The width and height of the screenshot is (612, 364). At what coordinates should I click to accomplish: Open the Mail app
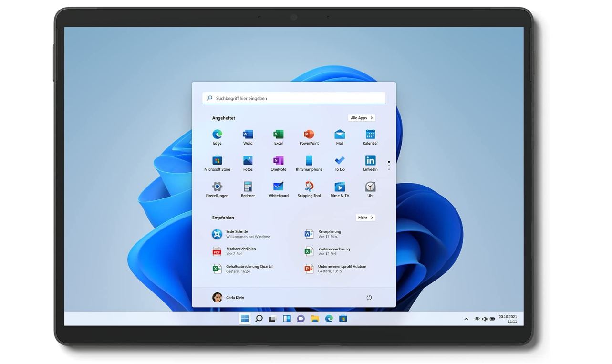340,137
